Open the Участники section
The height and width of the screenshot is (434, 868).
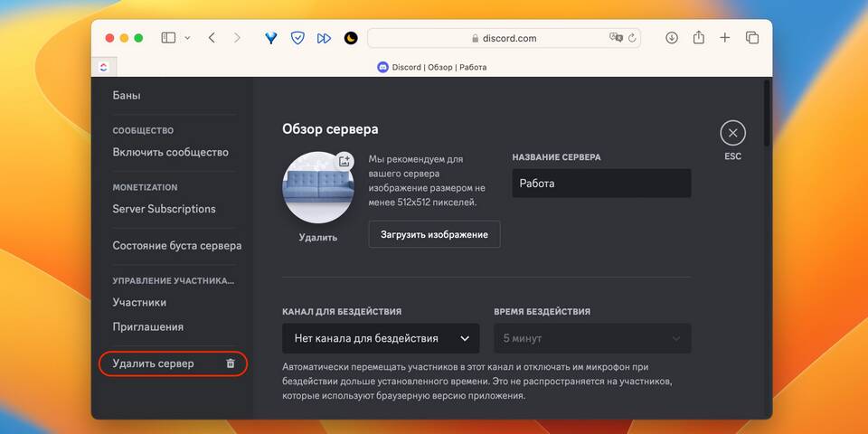tap(139, 302)
